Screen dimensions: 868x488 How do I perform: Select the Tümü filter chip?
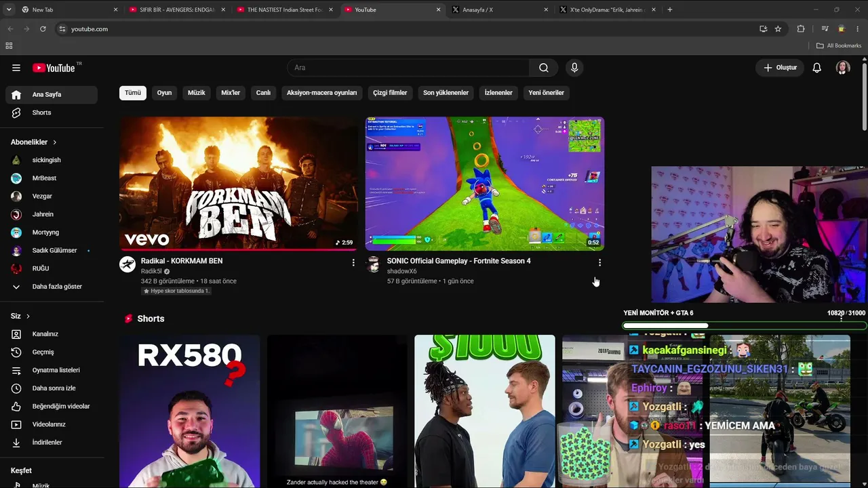point(133,93)
